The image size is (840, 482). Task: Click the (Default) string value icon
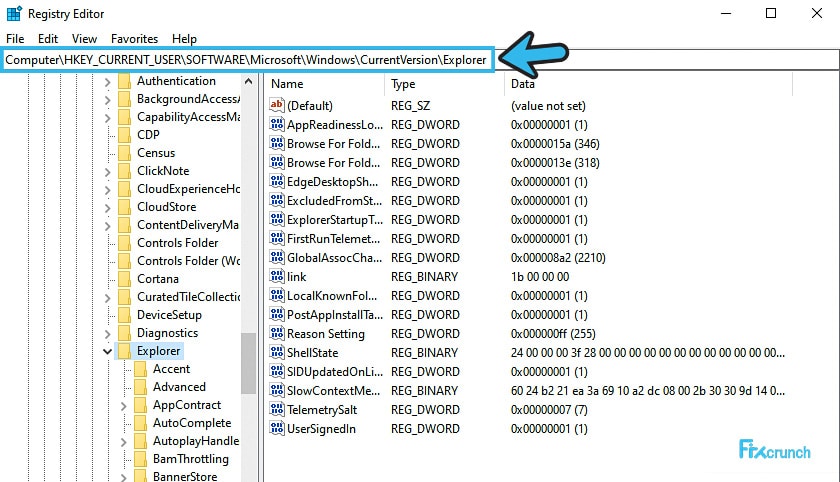276,105
